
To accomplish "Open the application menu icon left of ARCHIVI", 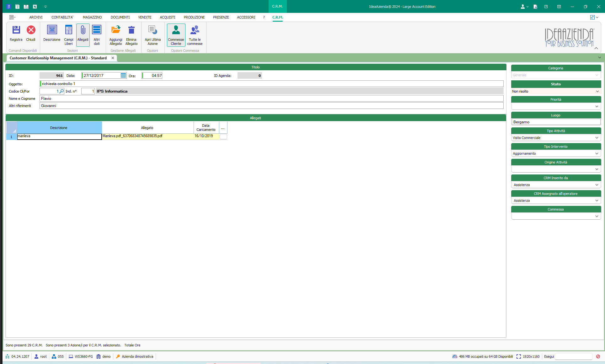I will 13,17.
